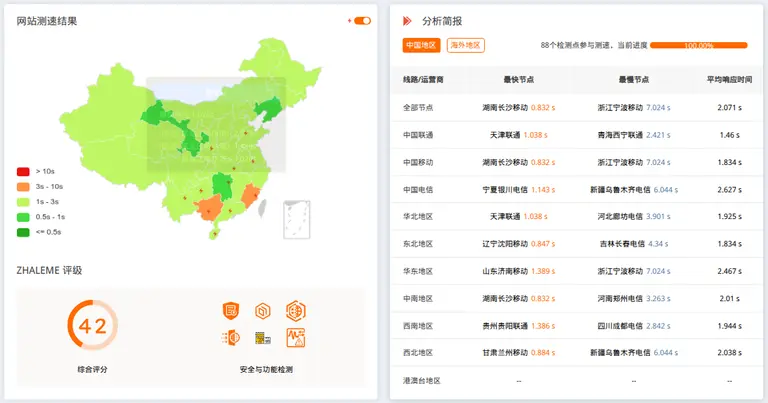Screen dimensions: 768x403
Task: Click 四川成都电信 2.842 s slowest node
Action: click(x=634, y=326)
